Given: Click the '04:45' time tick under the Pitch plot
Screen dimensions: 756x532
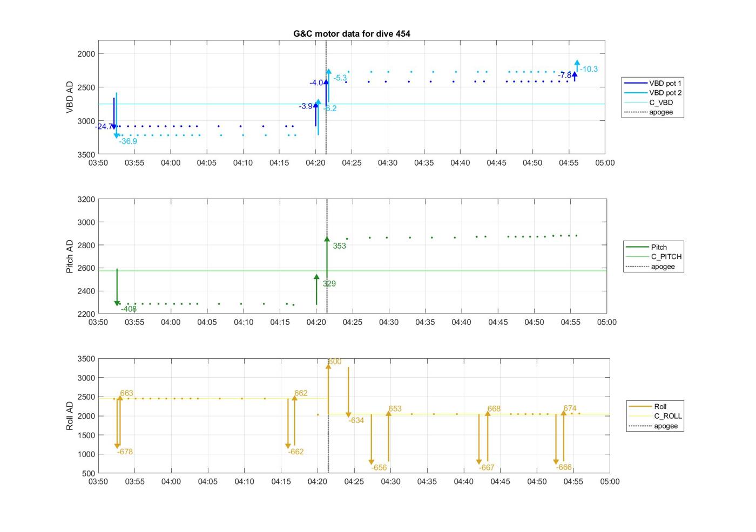Looking at the screenshot, I should [498, 322].
